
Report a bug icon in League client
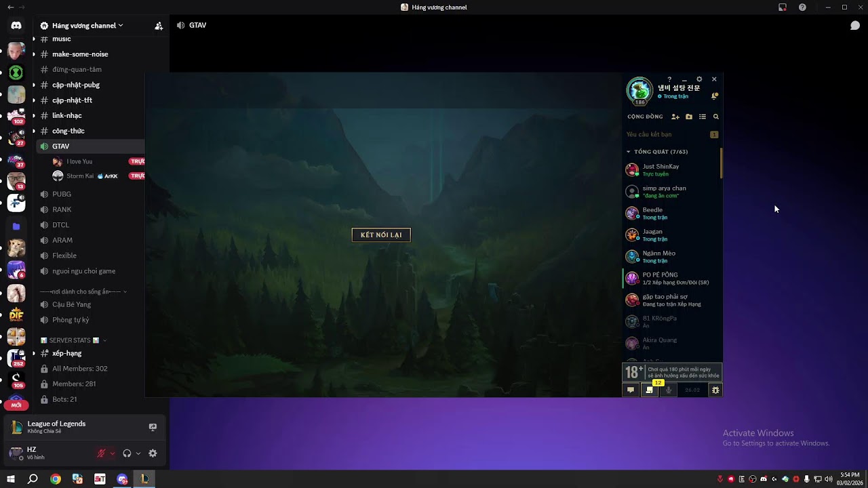[x=715, y=390]
